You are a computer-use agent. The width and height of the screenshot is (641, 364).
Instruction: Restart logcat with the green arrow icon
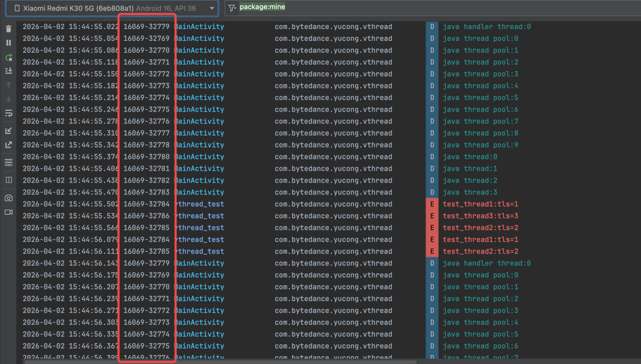point(8,57)
